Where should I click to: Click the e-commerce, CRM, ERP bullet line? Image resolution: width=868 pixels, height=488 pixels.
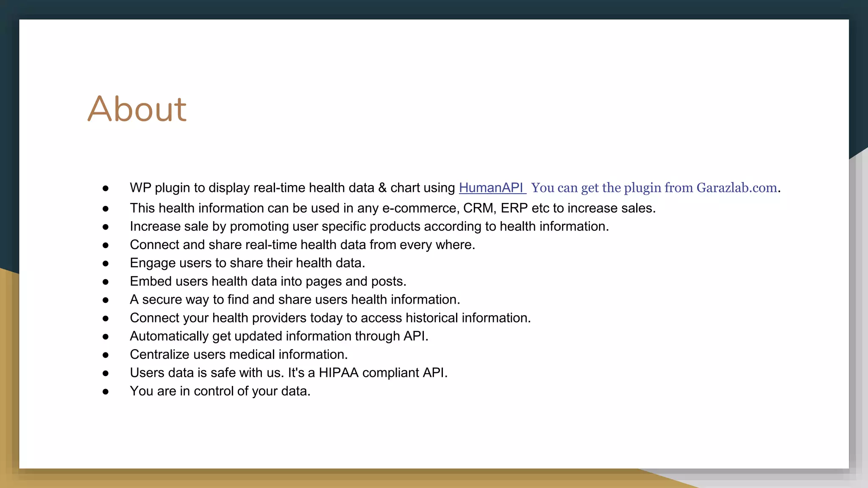[x=392, y=208]
